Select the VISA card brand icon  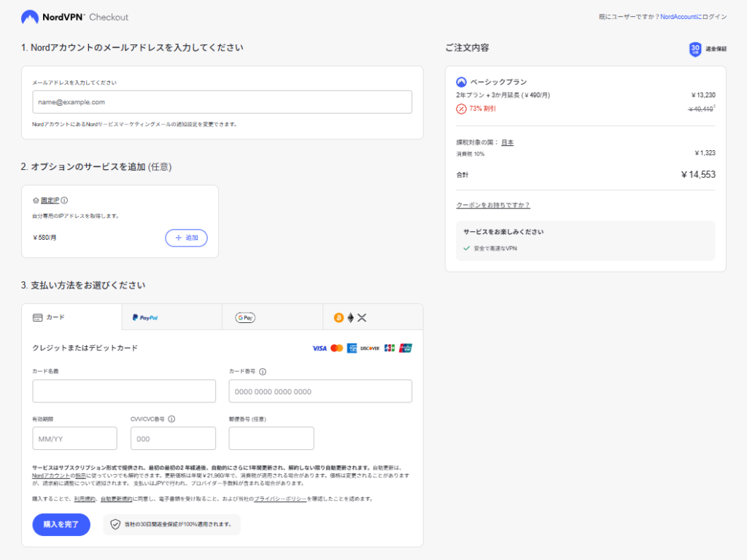pos(320,348)
